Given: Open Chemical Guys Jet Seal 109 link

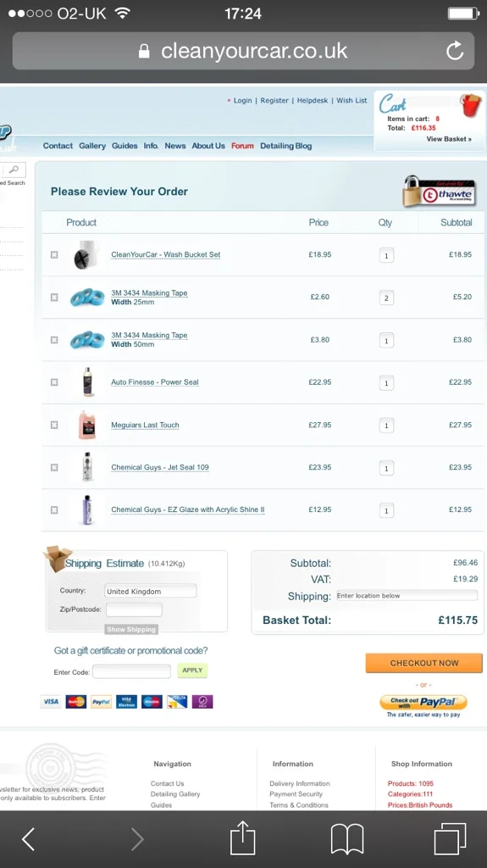Looking at the screenshot, I should [160, 467].
